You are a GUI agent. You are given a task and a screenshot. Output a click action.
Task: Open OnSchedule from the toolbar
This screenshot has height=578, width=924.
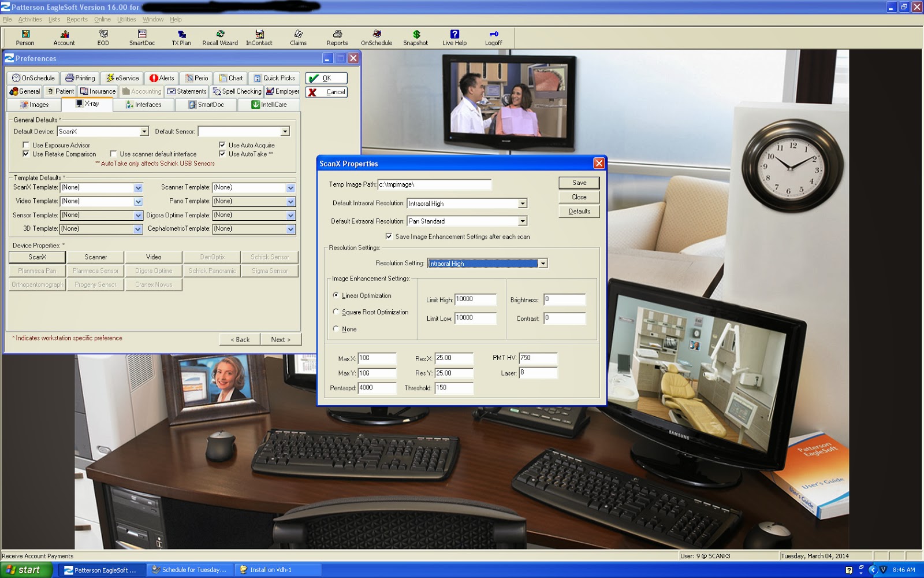pyautogui.click(x=376, y=38)
